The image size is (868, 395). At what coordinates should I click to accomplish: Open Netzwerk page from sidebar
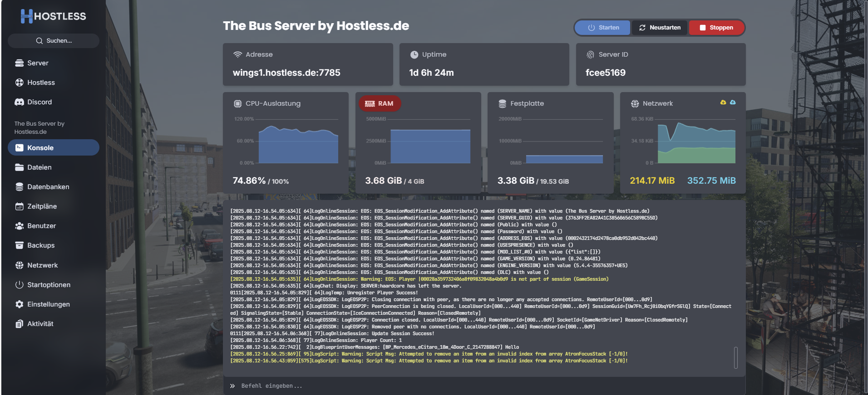coord(54,265)
